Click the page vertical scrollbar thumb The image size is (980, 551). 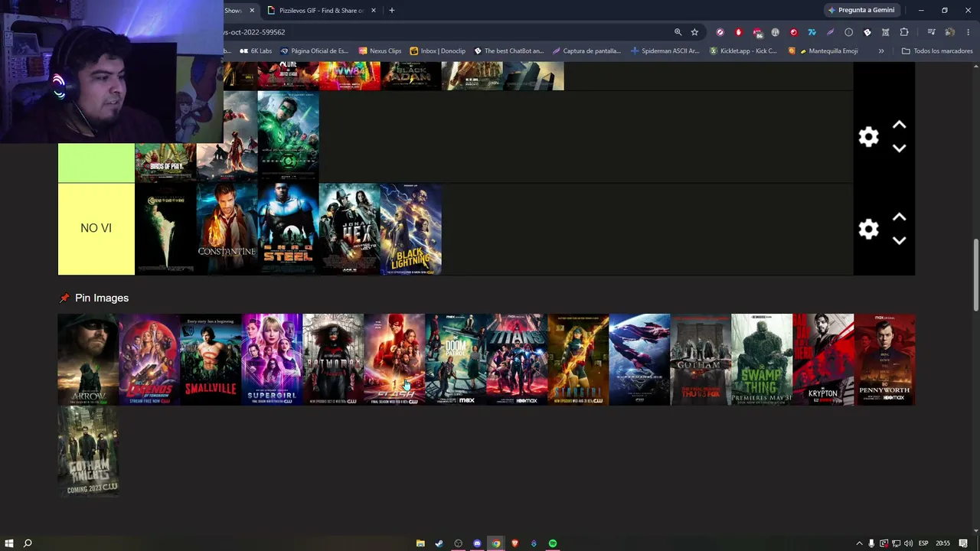(976, 275)
